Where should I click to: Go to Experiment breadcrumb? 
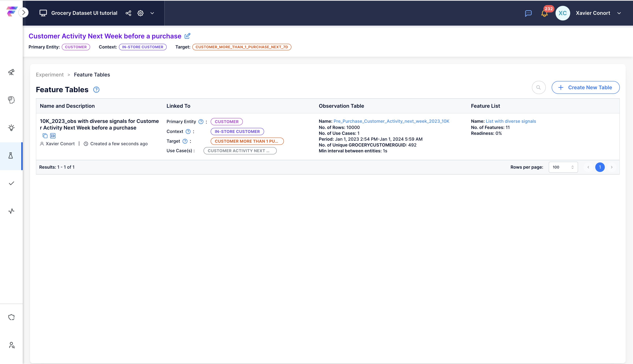[x=50, y=75]
